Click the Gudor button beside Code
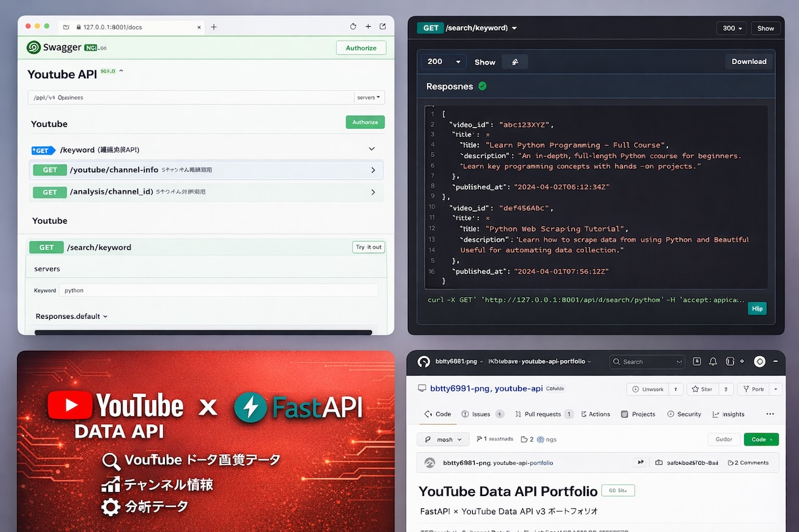Image resolution: width=799 pixels, height=532 pixels. tap(724, 439)
